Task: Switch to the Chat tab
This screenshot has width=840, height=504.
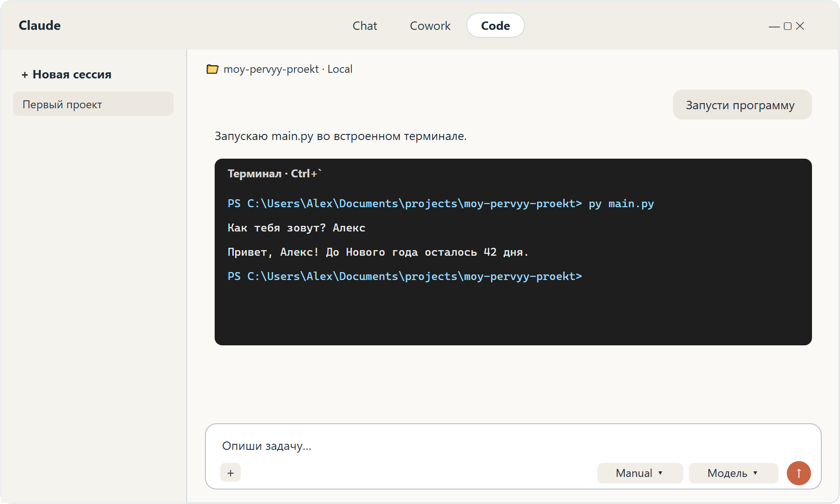Action: click(364, 26)
